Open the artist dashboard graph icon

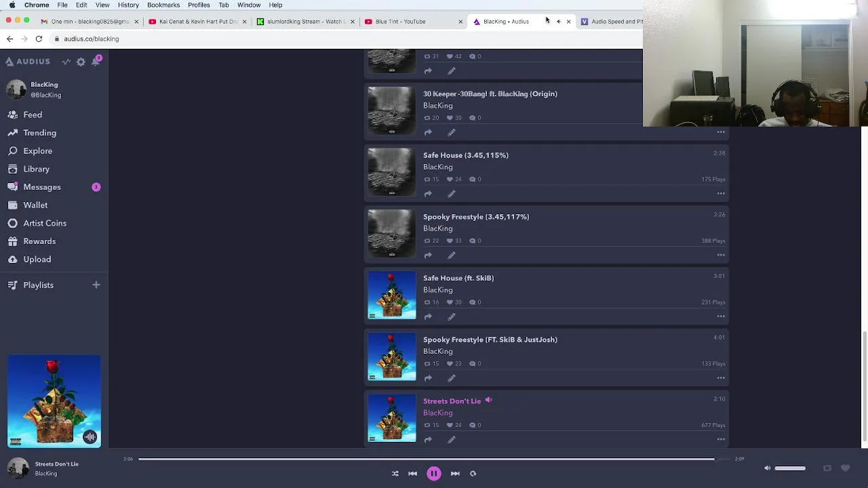coord(66,62)
